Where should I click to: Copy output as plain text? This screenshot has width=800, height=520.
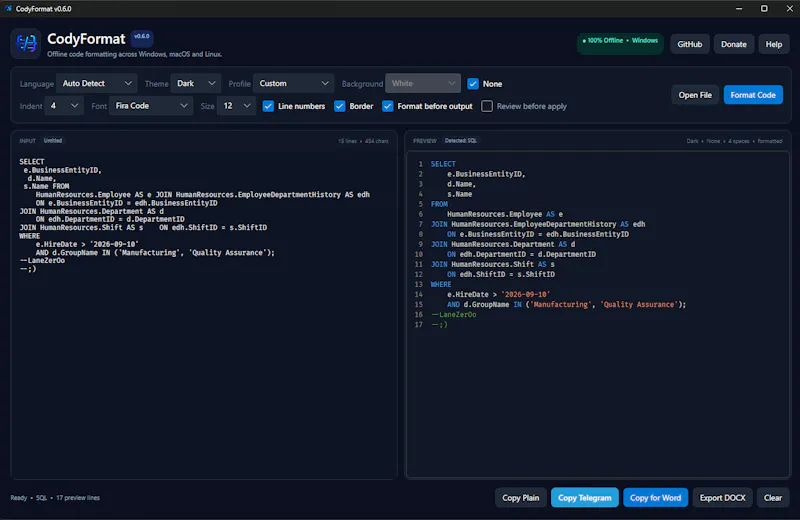click(520, 498)
